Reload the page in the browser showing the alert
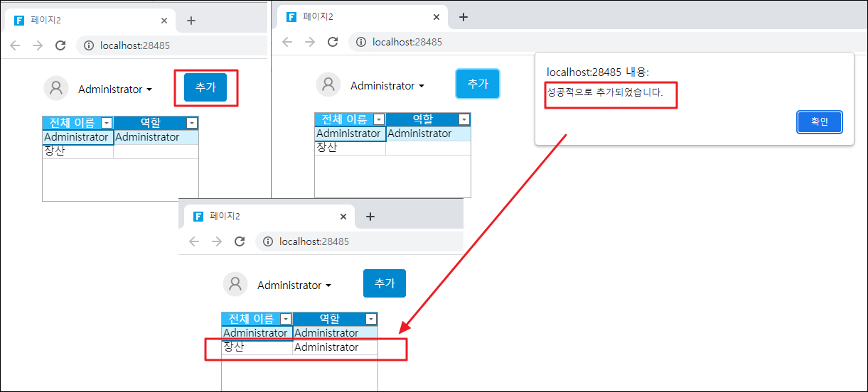Image resolution: width=868 pixels, height=392 pixels. (x=333, y=42)
